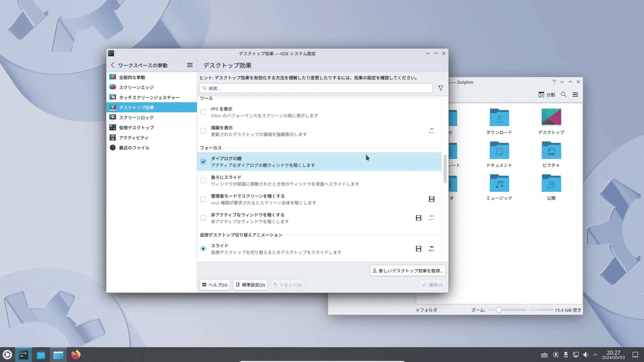Open the ピクチャ folder in Dolphin
The image size is (644, 362).
(551, 154)
